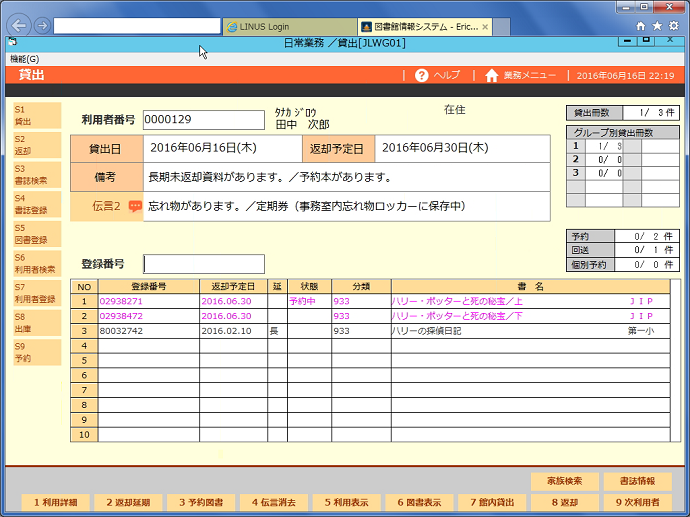
Task: Open browser settings gear icon
Action: pyautogui.click(x=674, y=26)
